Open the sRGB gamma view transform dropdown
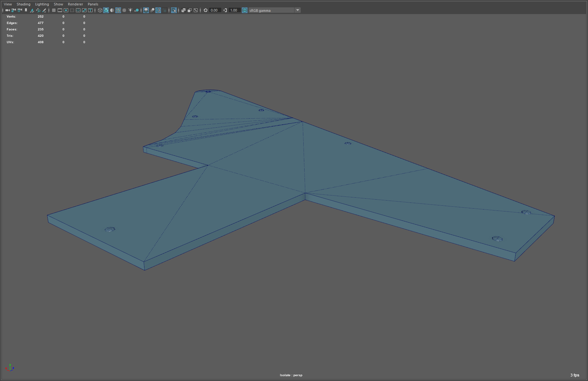This screenshot has height=381, width=588. [274, 10]
